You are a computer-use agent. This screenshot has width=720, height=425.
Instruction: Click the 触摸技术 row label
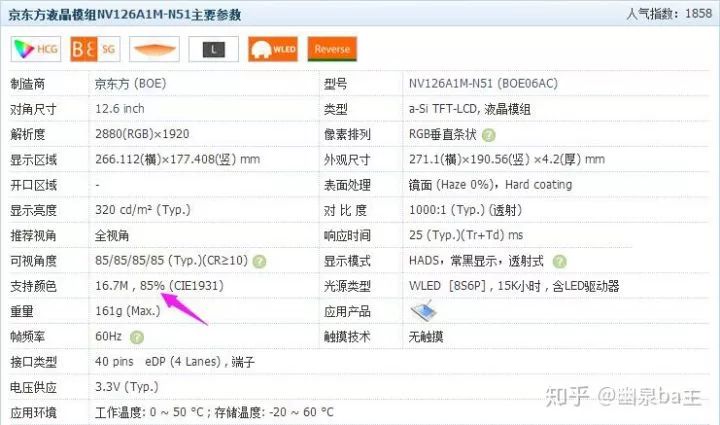click(x=347, y=337)
